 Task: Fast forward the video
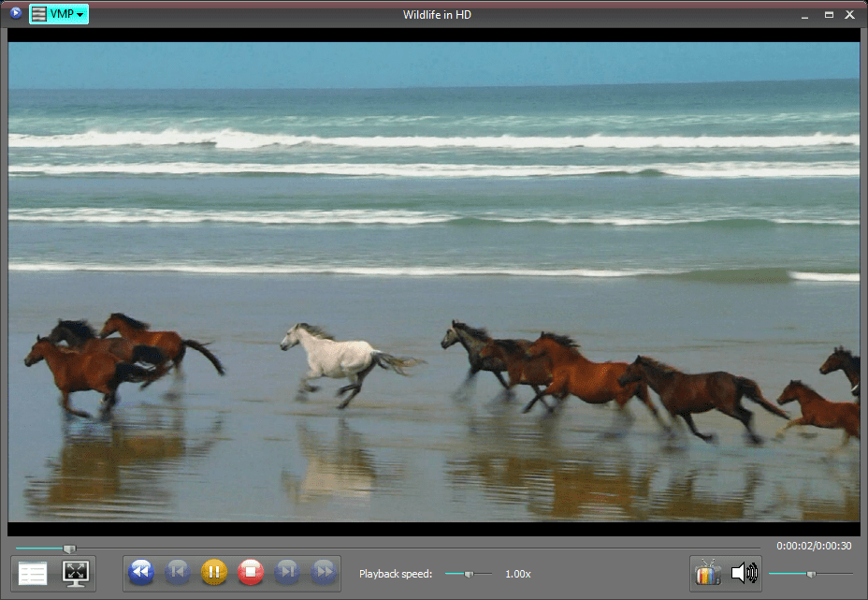[323, 572]
